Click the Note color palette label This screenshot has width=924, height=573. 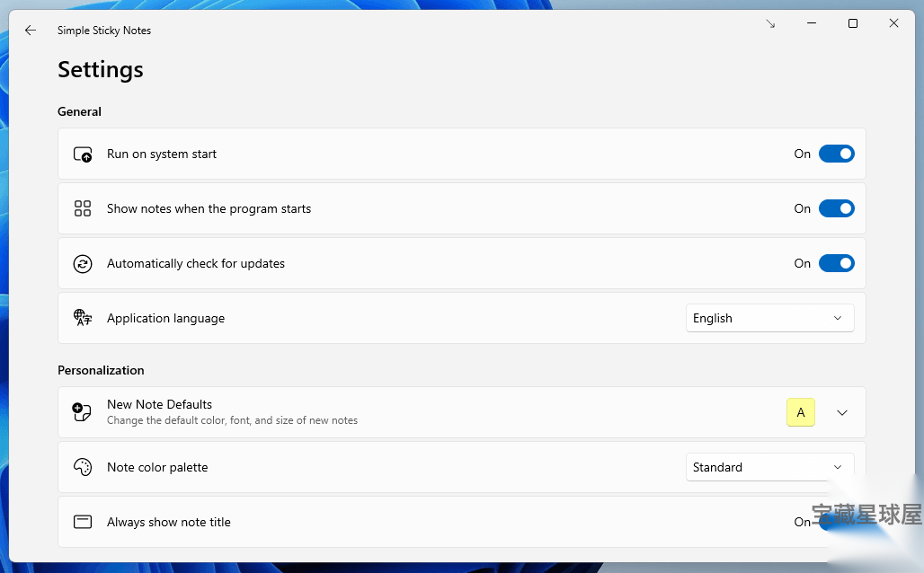tap(157, 467)
